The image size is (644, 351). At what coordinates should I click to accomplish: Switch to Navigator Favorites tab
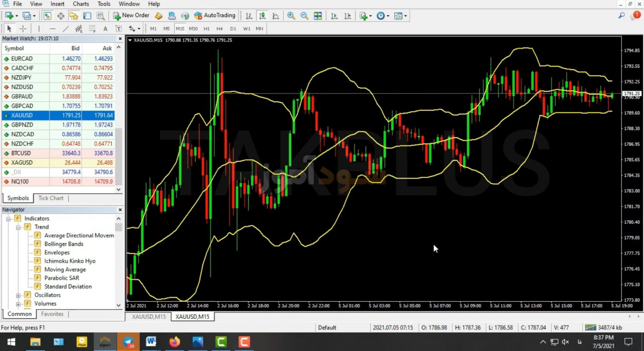pos(52,314)
